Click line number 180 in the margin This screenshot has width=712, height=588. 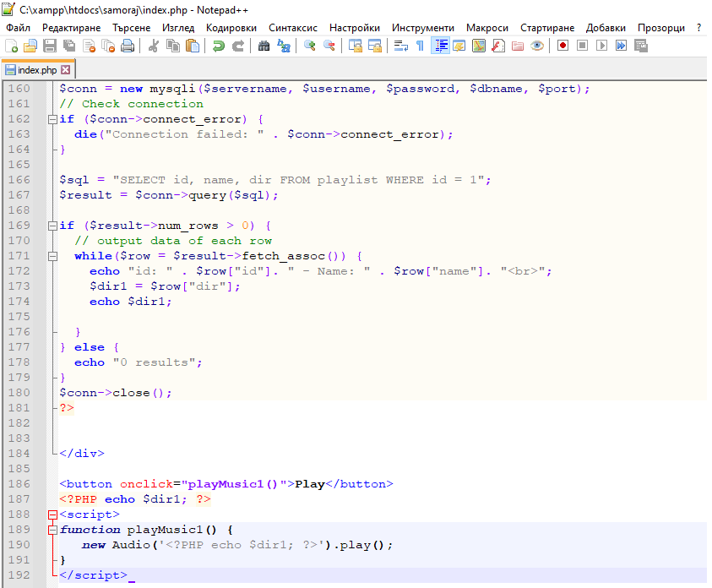click(x=19, y=393)
